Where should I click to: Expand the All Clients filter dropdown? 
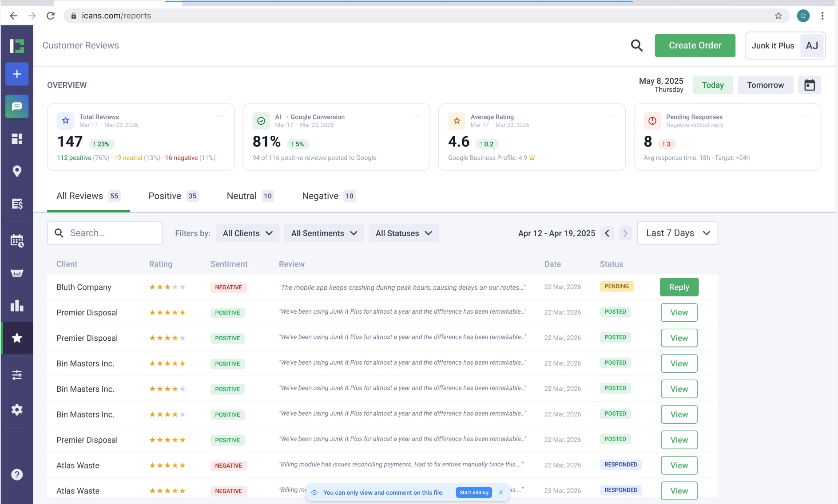point(247,233)
